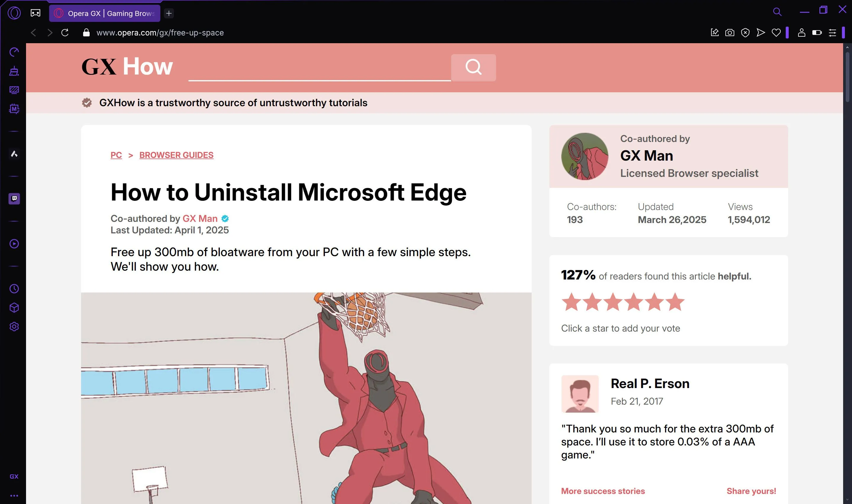Image resolution: width=852 pixels, height=504 pixels.
Task: Rate the article with the fifth star
Action: [x=654, y=302]
